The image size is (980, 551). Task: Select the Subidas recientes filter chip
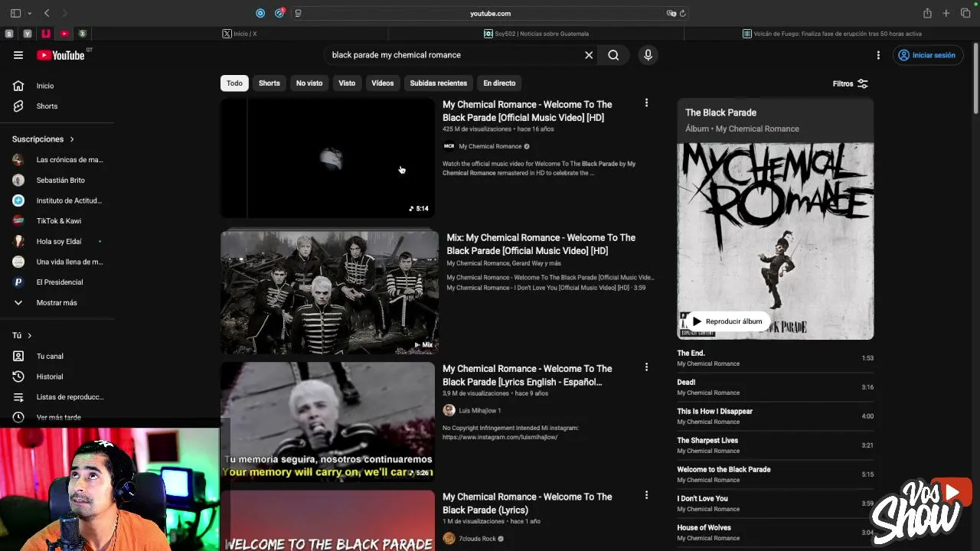click(x=438, y=83)
